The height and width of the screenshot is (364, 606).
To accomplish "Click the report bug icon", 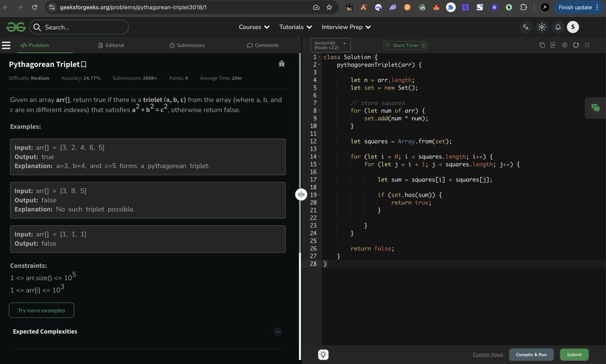I will [x=282, y=64].
